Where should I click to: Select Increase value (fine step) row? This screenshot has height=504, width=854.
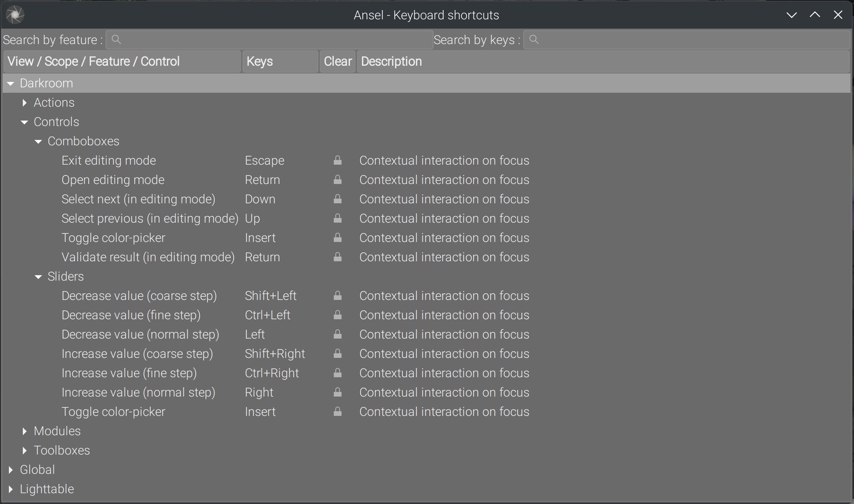point(427,373)
